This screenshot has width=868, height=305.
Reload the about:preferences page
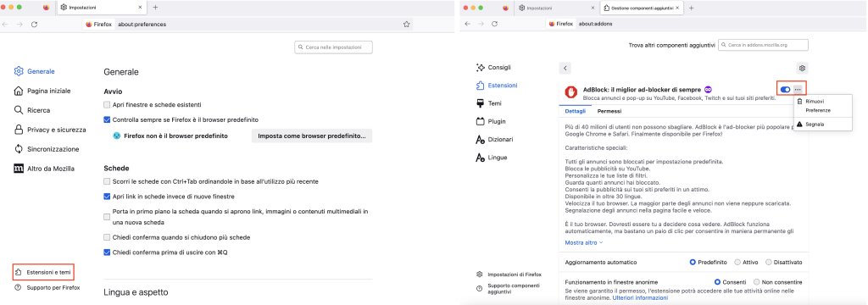click(34, 25)
